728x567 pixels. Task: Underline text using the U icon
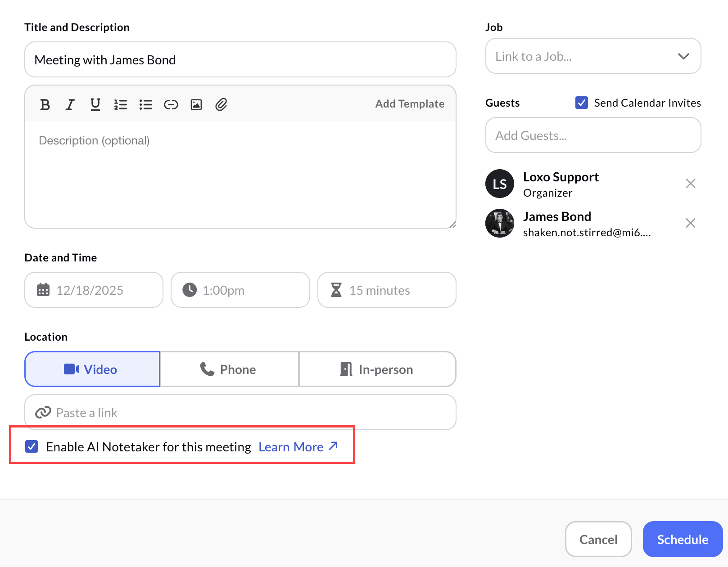pos(95,104)
